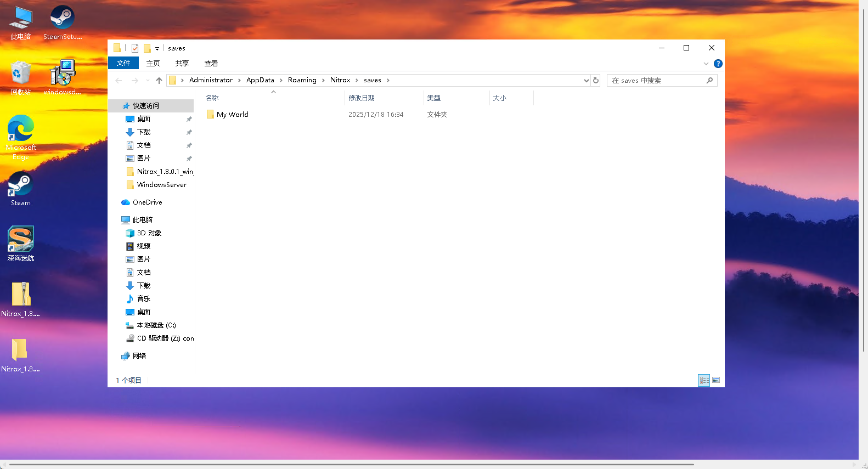Click the saves search input field
The height and width of the screenshot is (469, 868).
point(657,81)
